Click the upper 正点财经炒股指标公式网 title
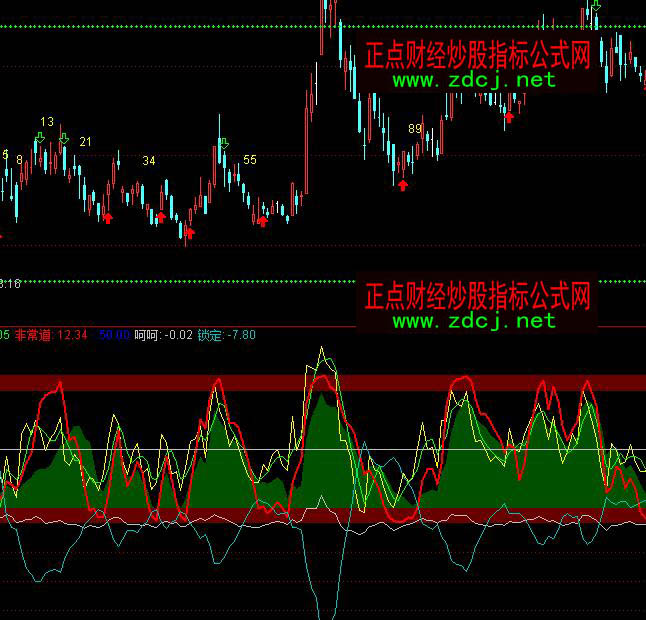Viewport: 646px width, 620px height. (x=478, y=55)
